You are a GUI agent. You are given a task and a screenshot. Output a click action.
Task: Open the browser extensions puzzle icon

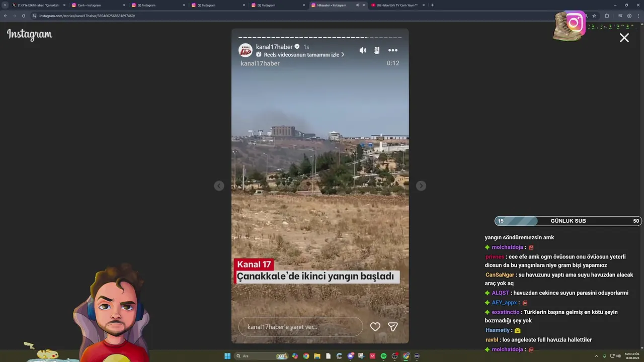tap(607, 16)
